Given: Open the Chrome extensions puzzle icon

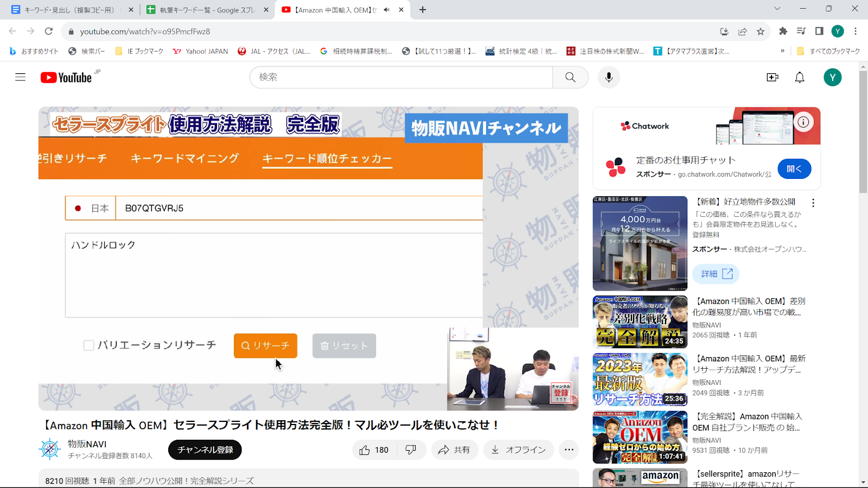Looking at the screenshot, I should coord(783,31).
